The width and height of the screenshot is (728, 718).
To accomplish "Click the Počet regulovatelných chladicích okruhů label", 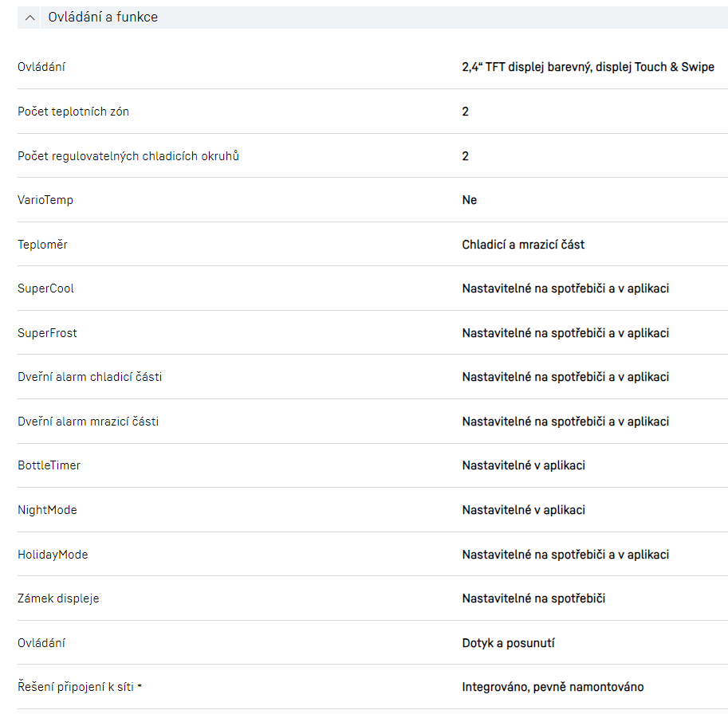I will (128, 156).
